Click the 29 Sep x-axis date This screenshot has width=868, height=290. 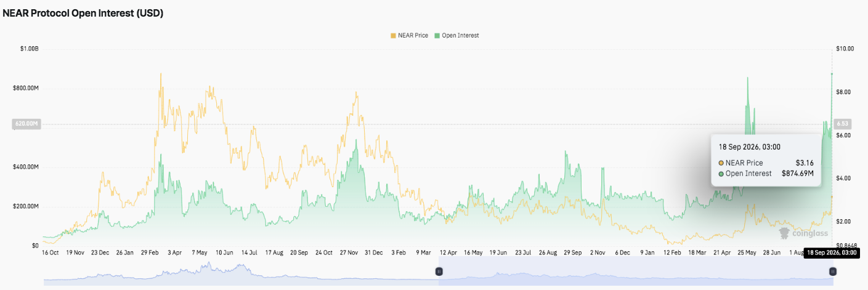click(x=573, y=252)
